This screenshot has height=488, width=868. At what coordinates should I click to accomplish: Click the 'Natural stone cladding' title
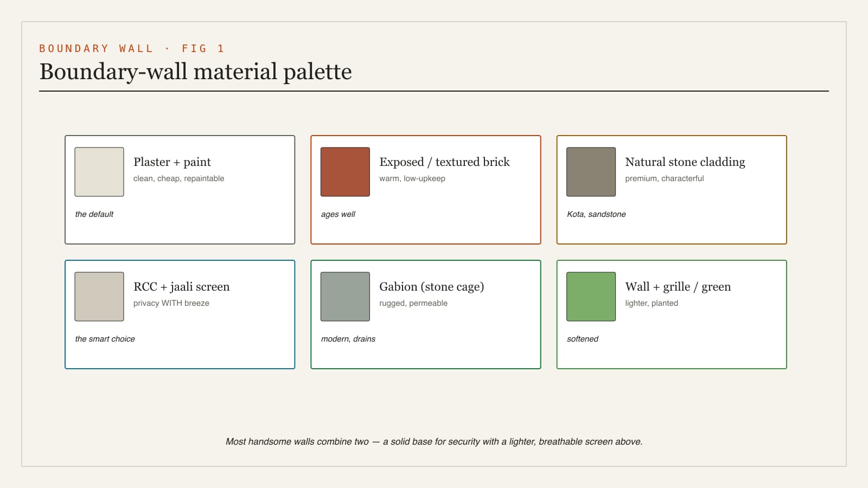coord(685,162)
